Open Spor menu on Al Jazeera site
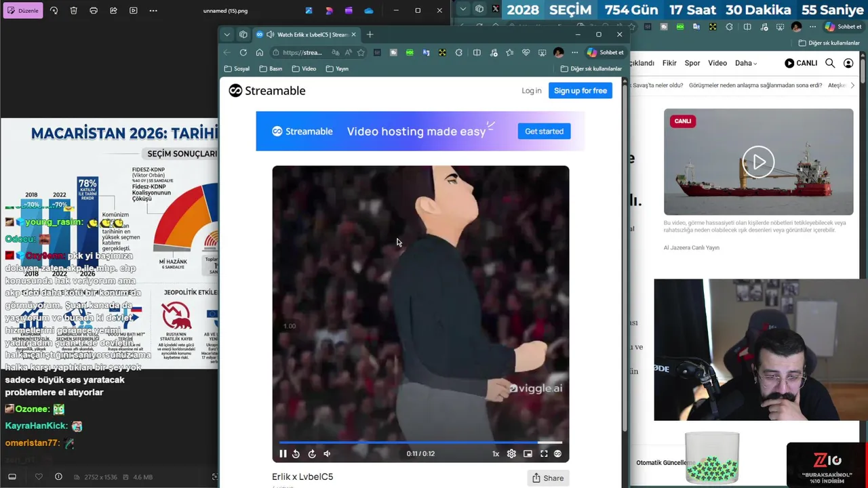The width and height of the screenshot is (868, 488). [692, 63]
